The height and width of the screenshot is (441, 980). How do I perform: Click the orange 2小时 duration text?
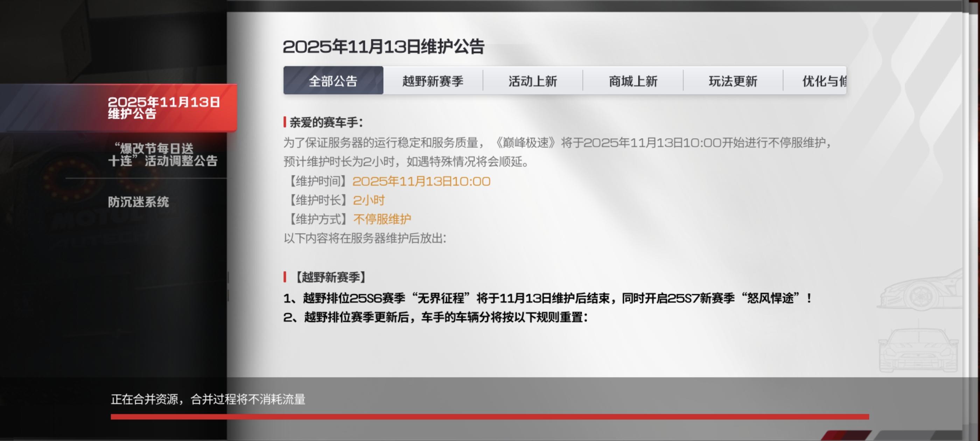tap(369, 200)
